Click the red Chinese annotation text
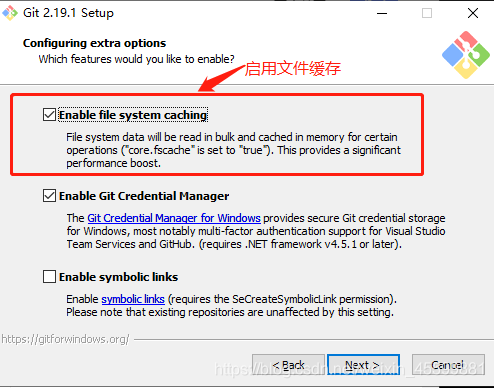 [293, 69]
